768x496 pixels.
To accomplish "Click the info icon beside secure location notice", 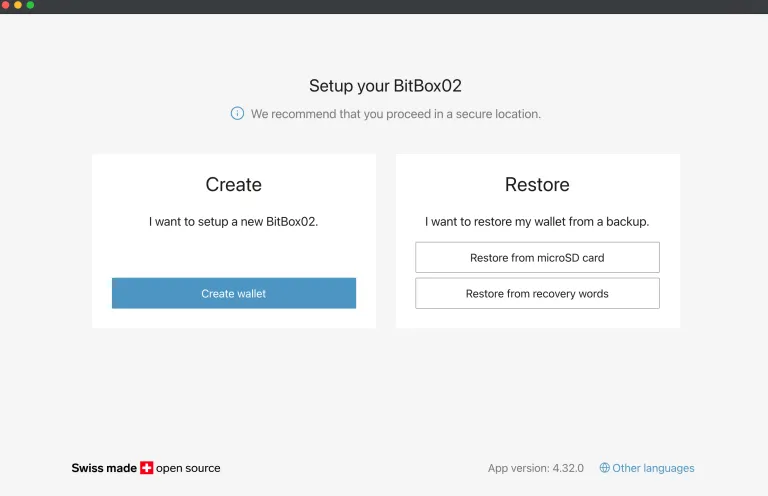I will [x=237, y=114].
